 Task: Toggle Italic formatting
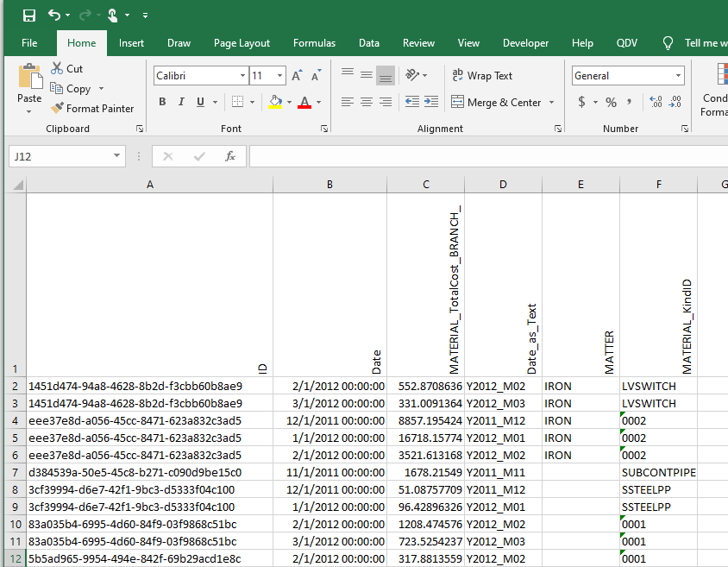181,102
